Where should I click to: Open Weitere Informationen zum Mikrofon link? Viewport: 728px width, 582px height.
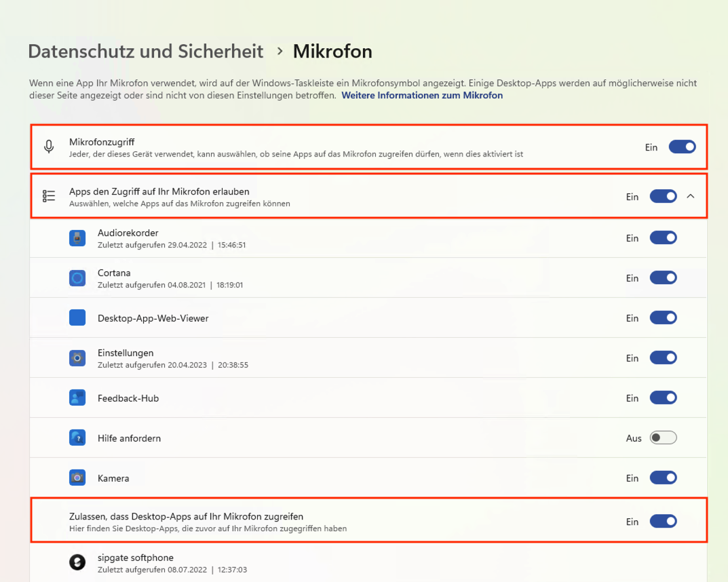[421, 95]
